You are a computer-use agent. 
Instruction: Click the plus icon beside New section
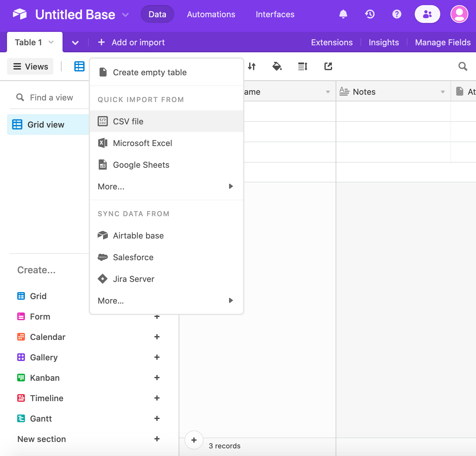pos(157,439)
